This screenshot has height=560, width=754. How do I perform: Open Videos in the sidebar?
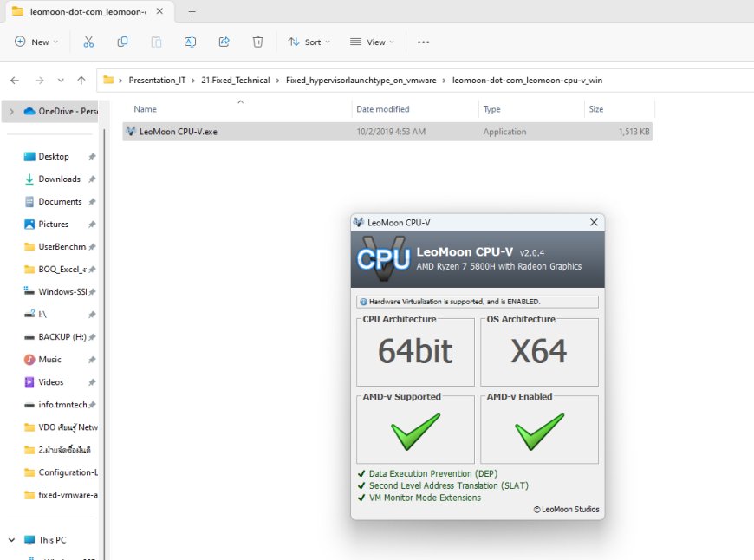click(x=50, y=382)
